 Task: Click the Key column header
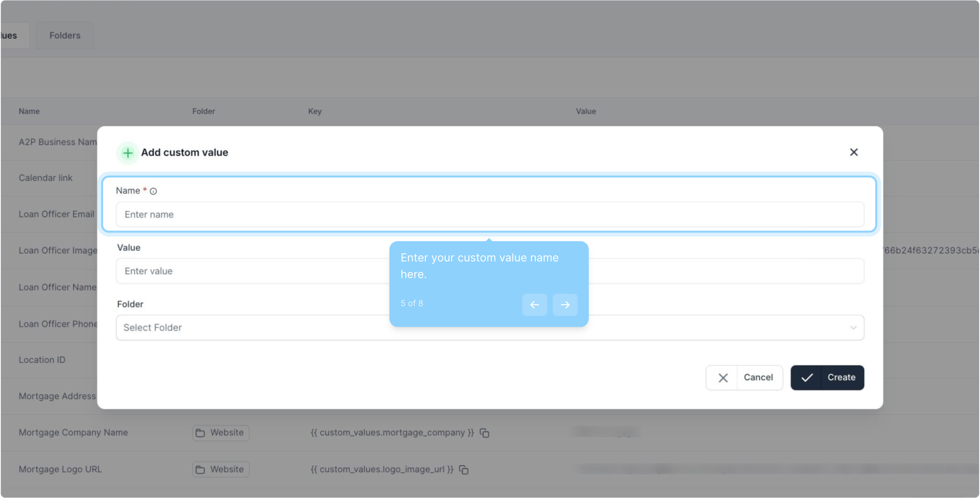315,111
